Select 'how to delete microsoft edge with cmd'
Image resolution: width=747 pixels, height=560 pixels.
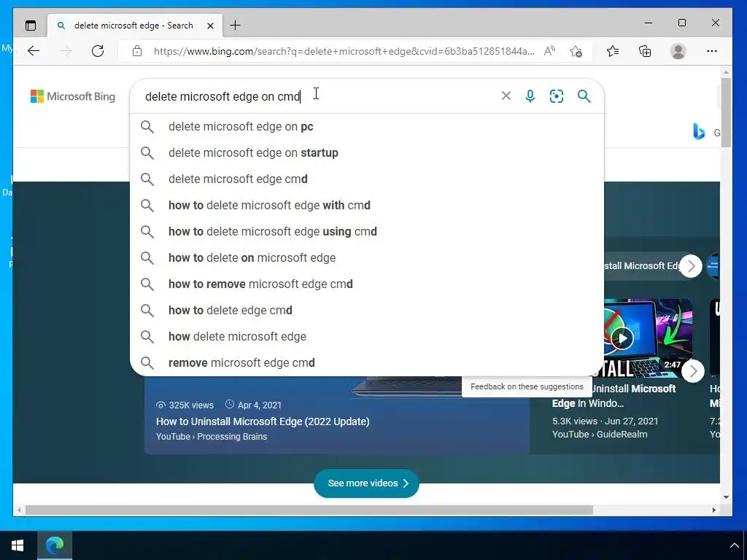(367, 205)
